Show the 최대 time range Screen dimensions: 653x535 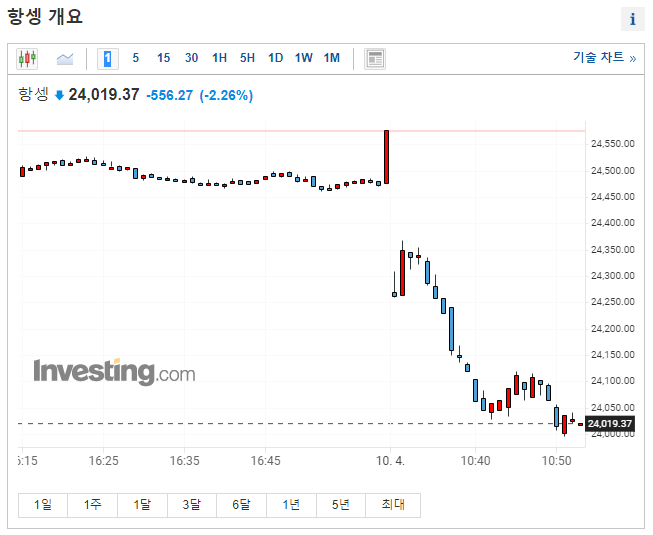tap(393, 505)
